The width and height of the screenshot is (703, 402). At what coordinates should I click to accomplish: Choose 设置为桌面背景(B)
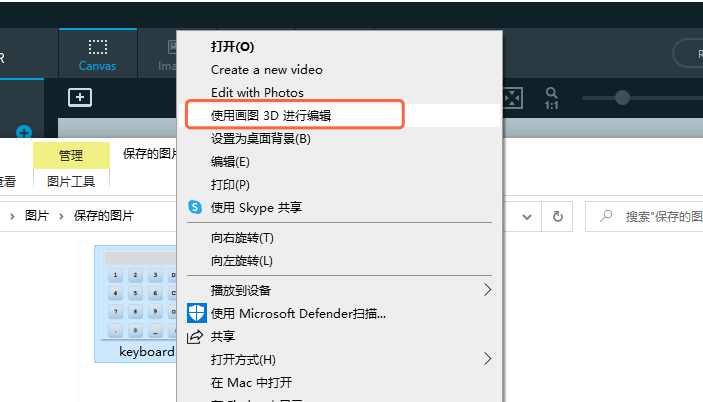click(261, 138)
